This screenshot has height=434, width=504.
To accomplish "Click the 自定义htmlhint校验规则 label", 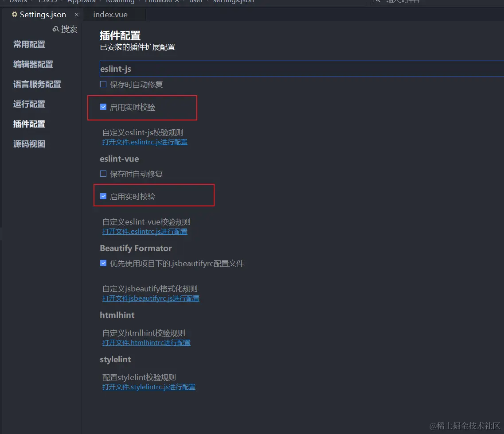I will [144, 333].
